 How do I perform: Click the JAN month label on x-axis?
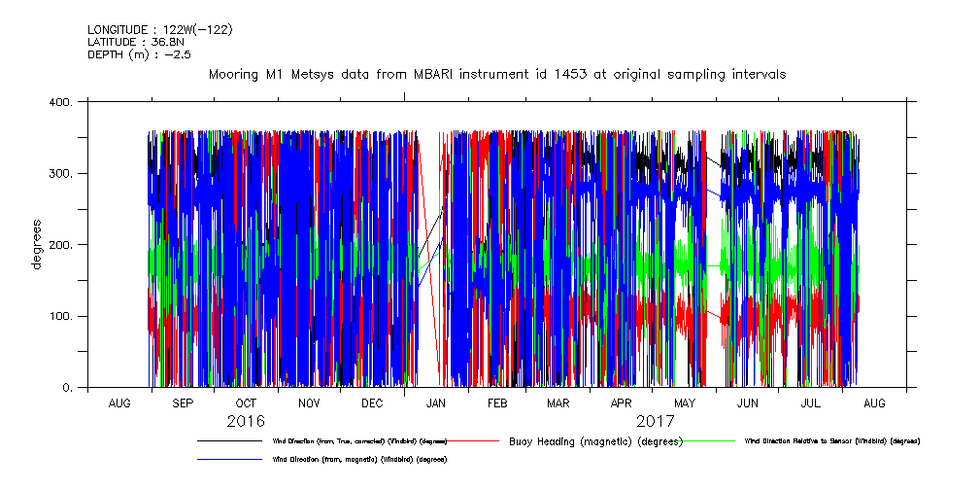point(435,402)
